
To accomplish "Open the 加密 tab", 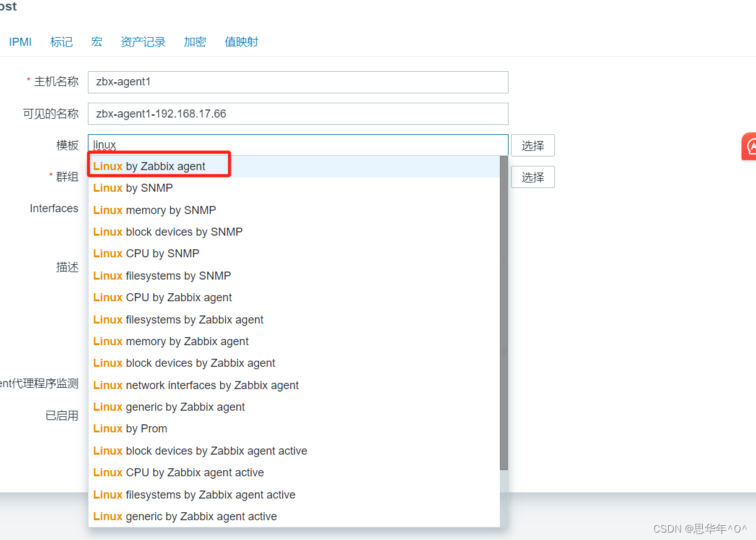I will pyautogui.click(x=195, y=42).
